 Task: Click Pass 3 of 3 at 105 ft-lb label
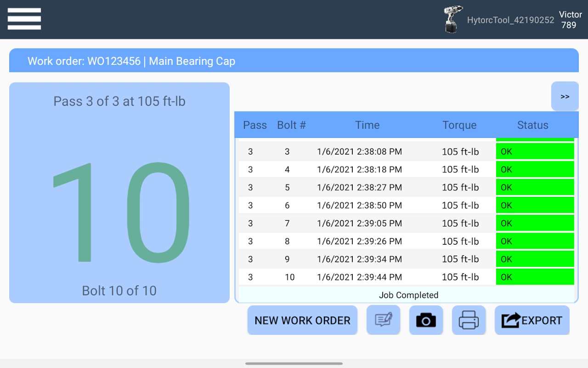[x=119, y=101]
